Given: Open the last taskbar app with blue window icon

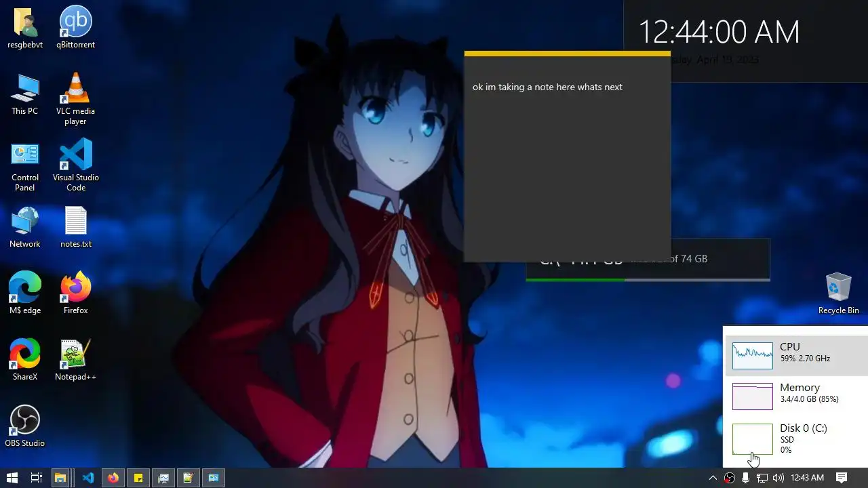Looking at the screenshot, I should click(x=214, y=478).
